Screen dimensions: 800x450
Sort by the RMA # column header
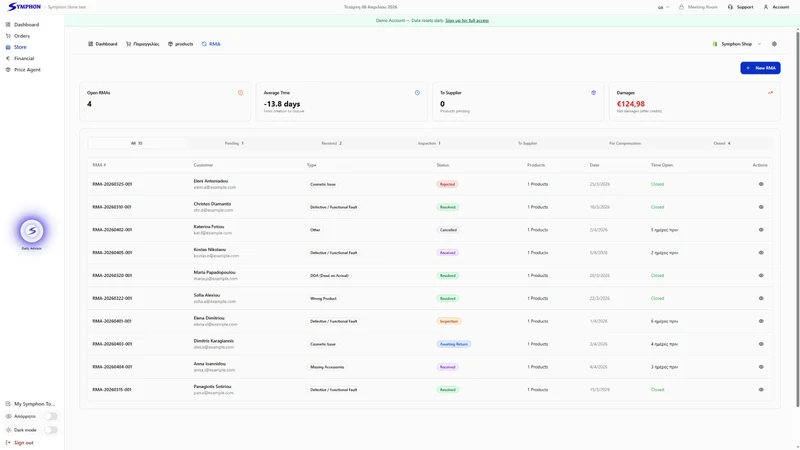point(99,165)
